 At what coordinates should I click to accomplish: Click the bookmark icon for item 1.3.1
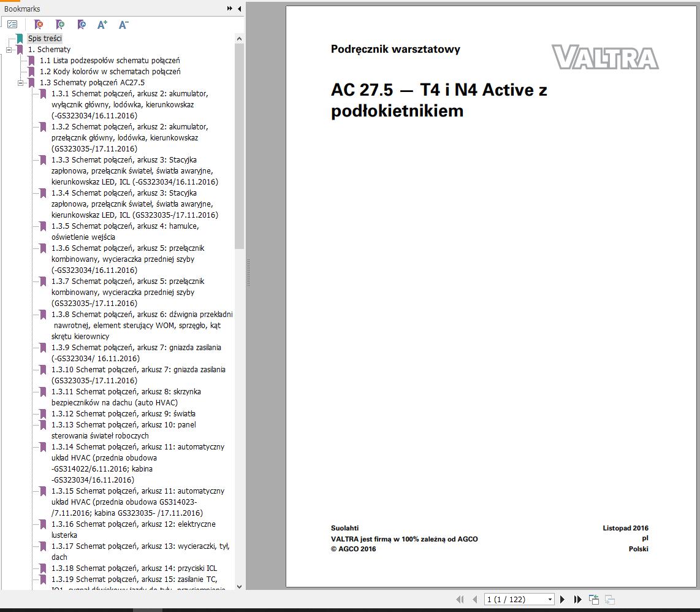click(43, 94)
